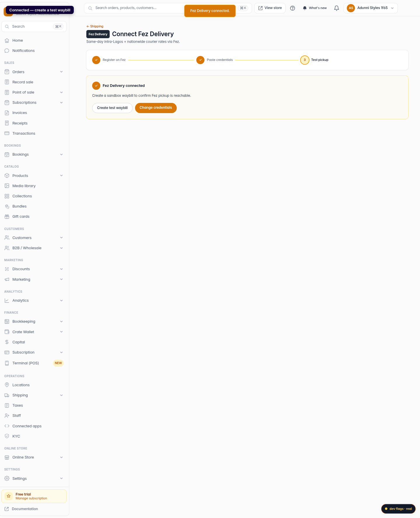Viewport: 420px width, 518px height.
Task: Open the Orders menu item
Action: click(x=34, y=72)
